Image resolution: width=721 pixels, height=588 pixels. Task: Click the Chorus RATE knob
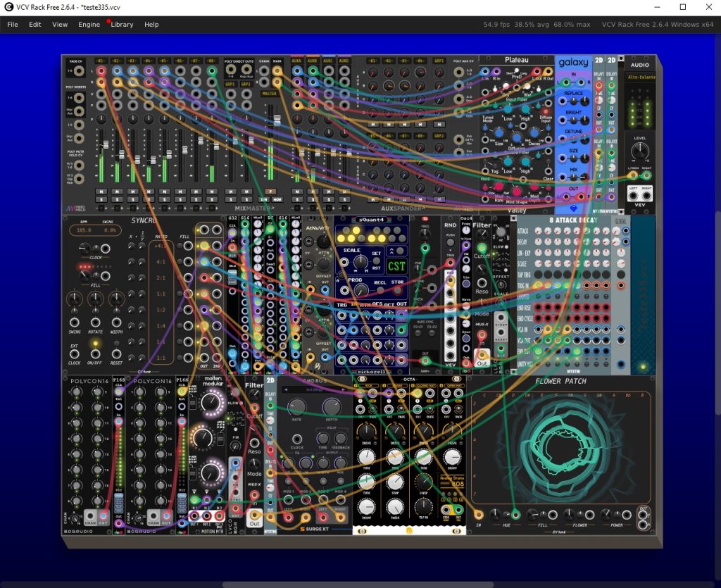[x=296, y=406]
